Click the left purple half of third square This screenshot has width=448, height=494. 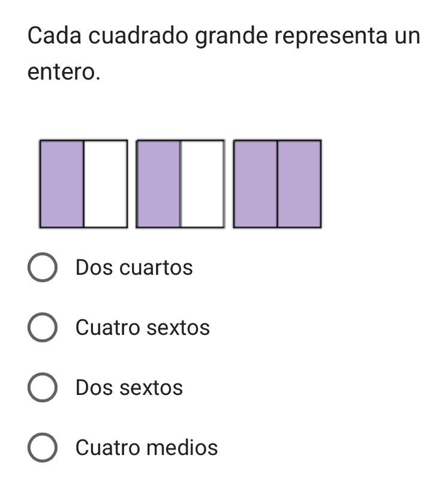click(x=255, y=184)
